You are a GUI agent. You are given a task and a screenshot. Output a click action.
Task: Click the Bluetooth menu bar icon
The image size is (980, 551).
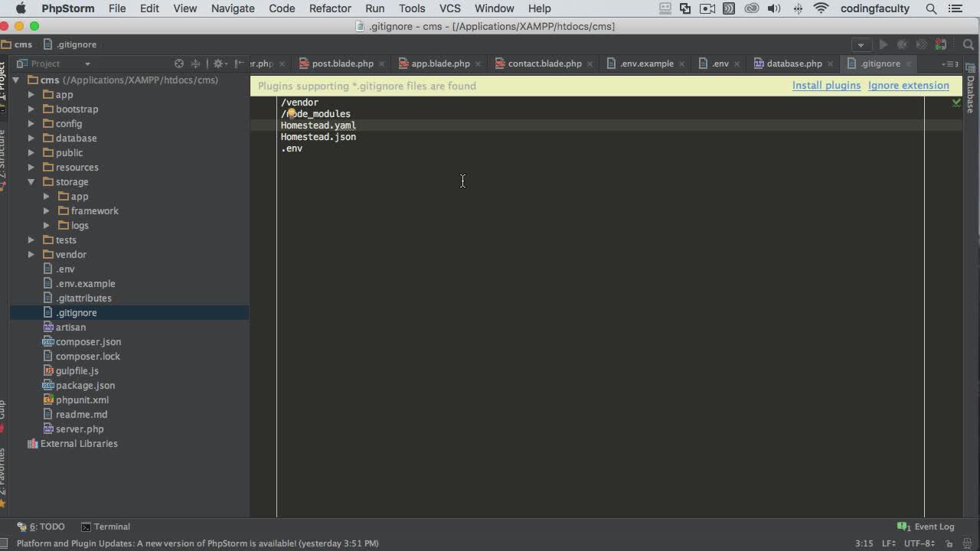click(798, 8)
